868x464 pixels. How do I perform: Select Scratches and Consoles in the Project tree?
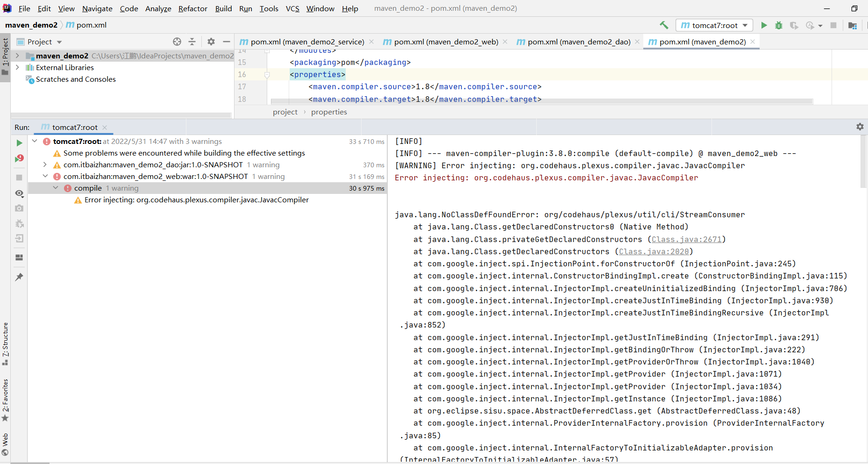click(x=76, y=79)
